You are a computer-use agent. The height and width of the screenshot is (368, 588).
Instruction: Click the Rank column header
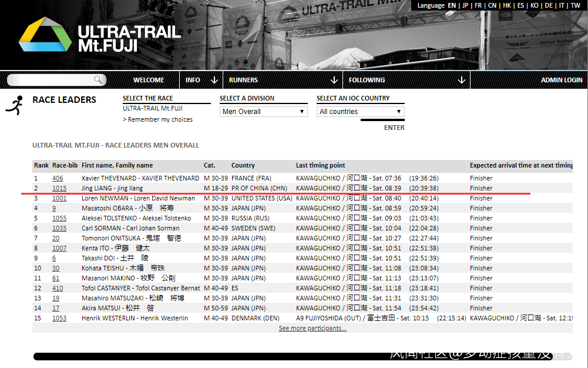pyautogui.click(x=41, y=165)
